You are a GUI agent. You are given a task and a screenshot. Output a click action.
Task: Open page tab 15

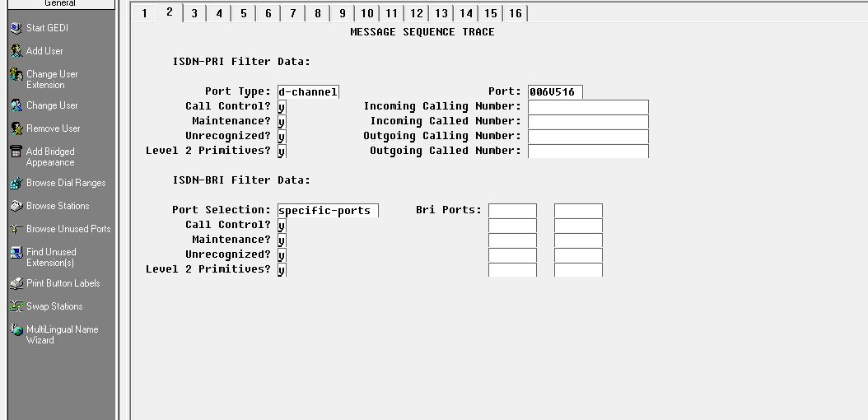[x=491, y=13]
